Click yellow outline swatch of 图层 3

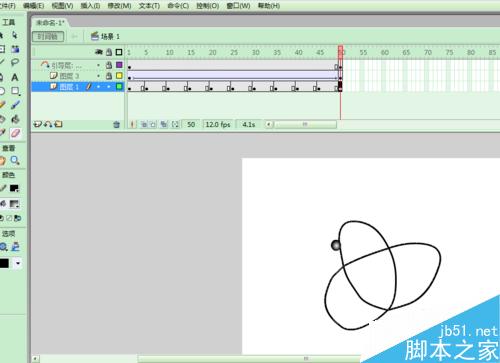coord(119,76)
